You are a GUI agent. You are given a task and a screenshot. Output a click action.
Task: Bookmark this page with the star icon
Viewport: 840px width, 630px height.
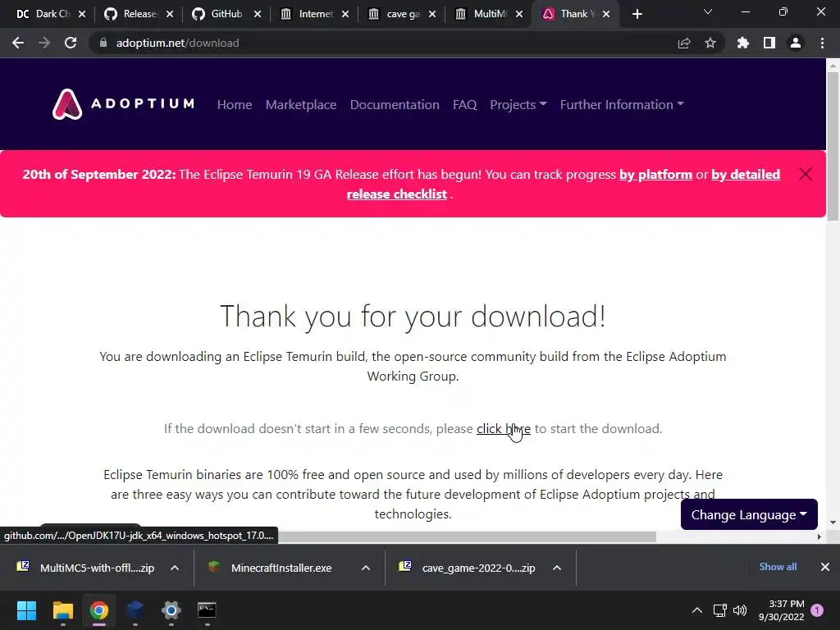710,43
